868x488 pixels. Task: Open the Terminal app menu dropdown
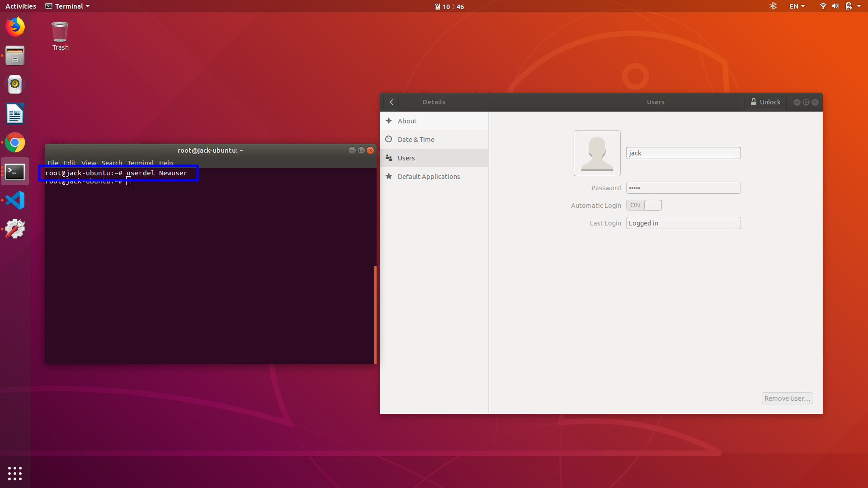pyautogui.click(x=68, y=6)
